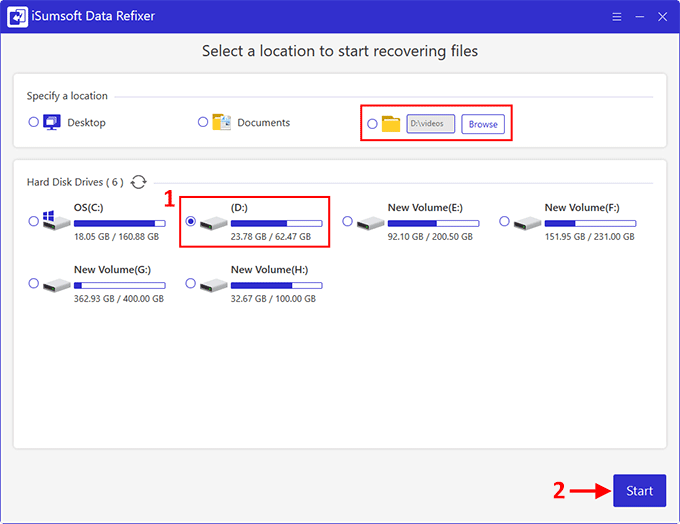
Task: Minimize the iSumsoft Data Refixer window
Action: pos(640,17)
